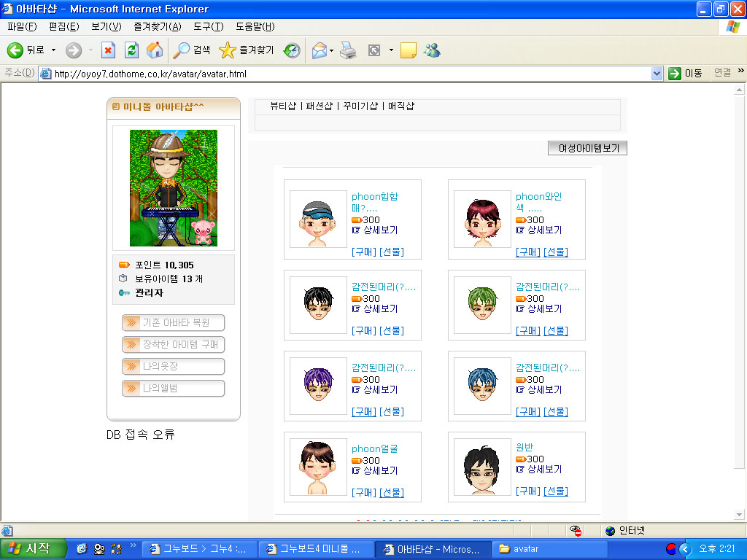
Task: Expand the address bar dropdown
Action: (656, 74)
